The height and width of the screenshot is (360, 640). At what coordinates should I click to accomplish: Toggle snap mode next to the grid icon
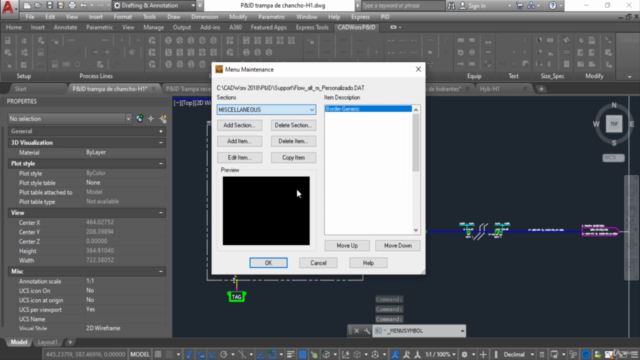[x=169, y=354]
